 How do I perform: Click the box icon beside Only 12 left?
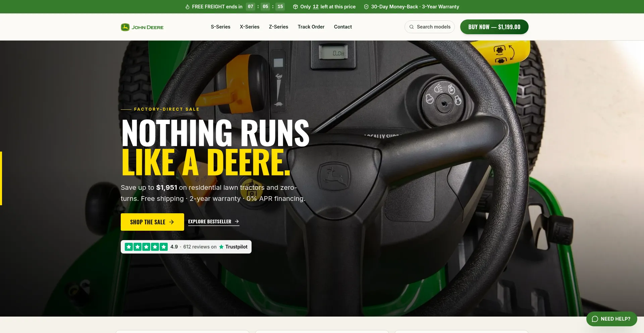click(x=296, y=7)
